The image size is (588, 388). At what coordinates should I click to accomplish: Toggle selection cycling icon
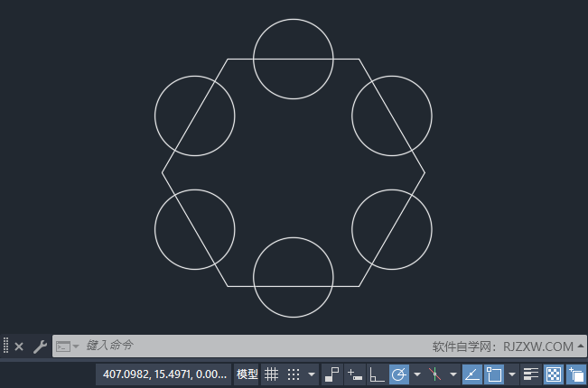[x=576, y=374]
